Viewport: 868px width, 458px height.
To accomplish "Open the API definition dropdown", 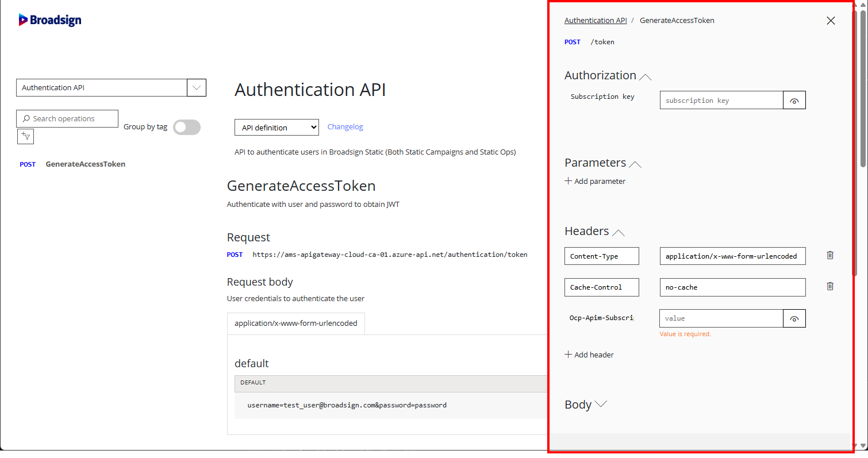I will [276, 128].
